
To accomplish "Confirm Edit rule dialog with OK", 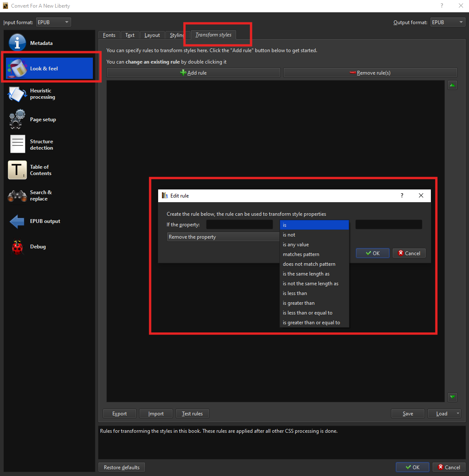I will [373, 253].
